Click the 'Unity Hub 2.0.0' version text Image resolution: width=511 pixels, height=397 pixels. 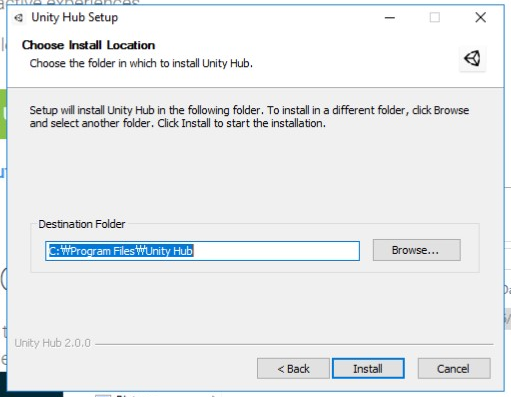tap(53, 343)
